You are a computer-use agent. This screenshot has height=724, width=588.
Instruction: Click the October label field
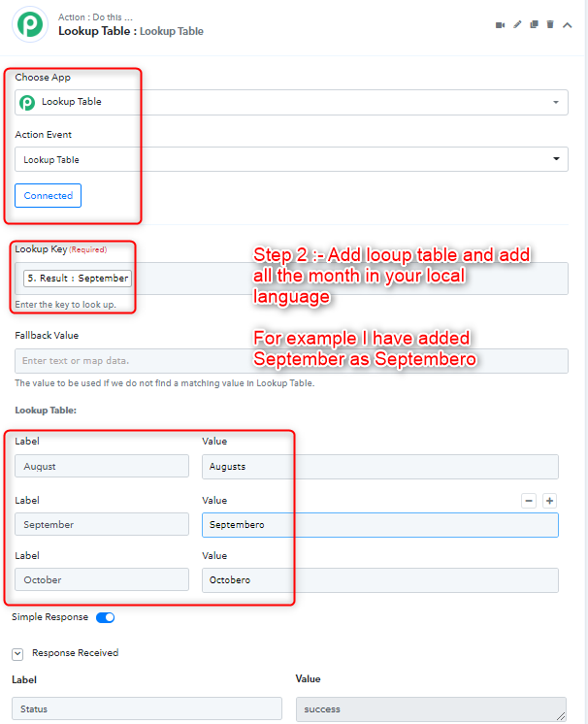pos(102,579)
